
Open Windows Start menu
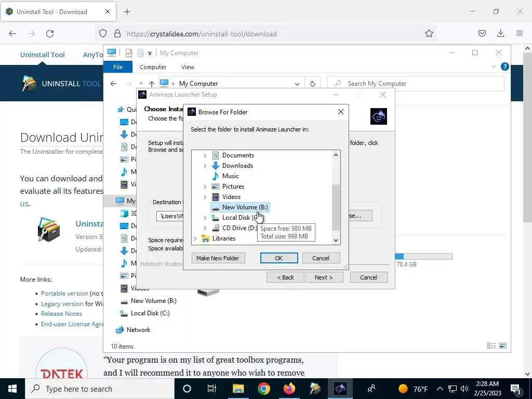click(12, 389)
